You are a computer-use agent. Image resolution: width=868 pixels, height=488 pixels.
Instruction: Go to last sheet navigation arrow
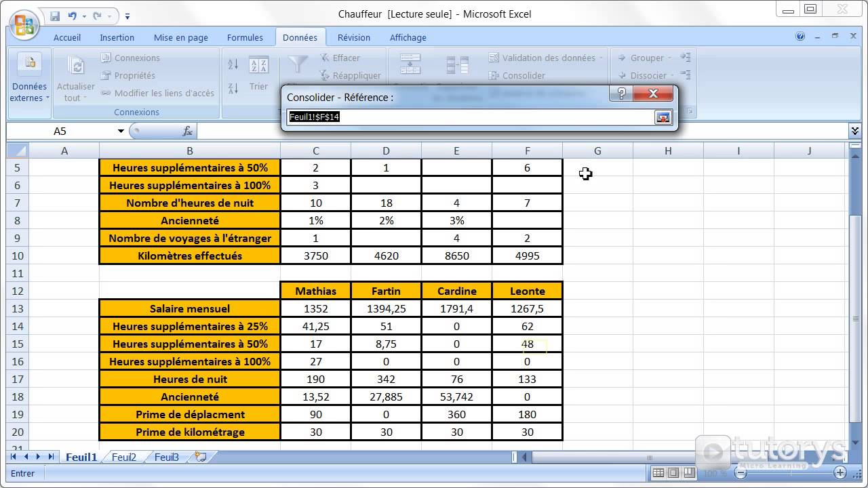tap(52, 457)
